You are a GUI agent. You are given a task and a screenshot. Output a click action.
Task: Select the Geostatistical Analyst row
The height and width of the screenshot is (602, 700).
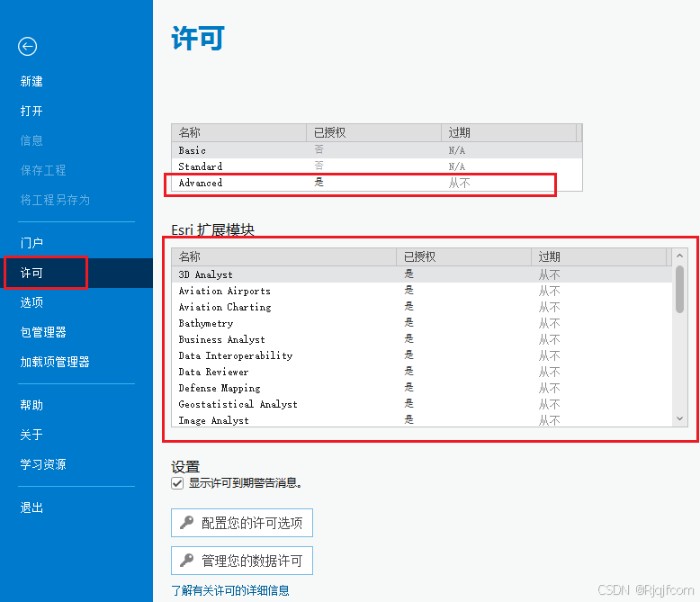pos(422,404)
